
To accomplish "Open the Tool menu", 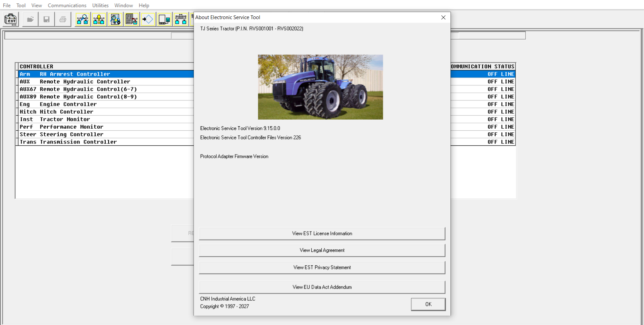I will coord(21,5).
